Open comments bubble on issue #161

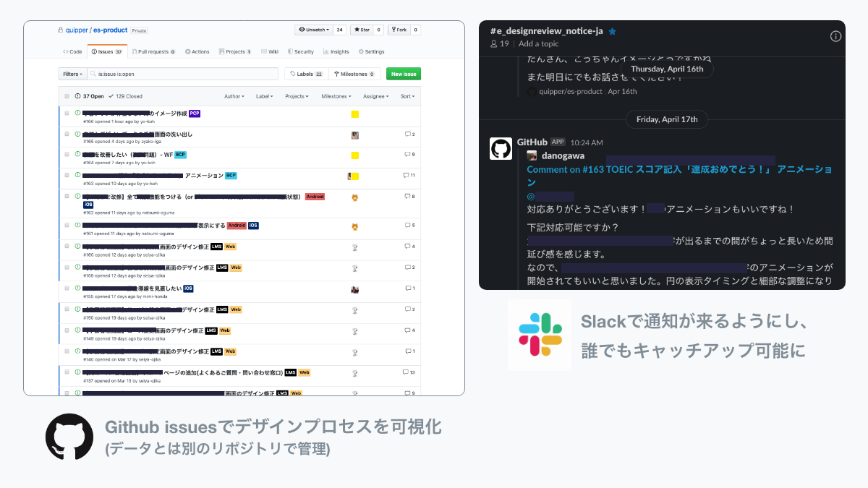point(409,226)
